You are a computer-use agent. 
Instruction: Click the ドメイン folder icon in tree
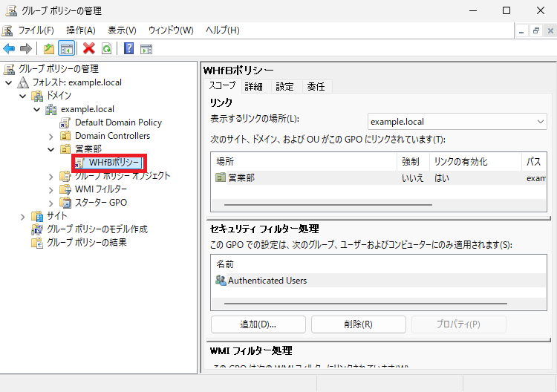(x=37, y=96)
